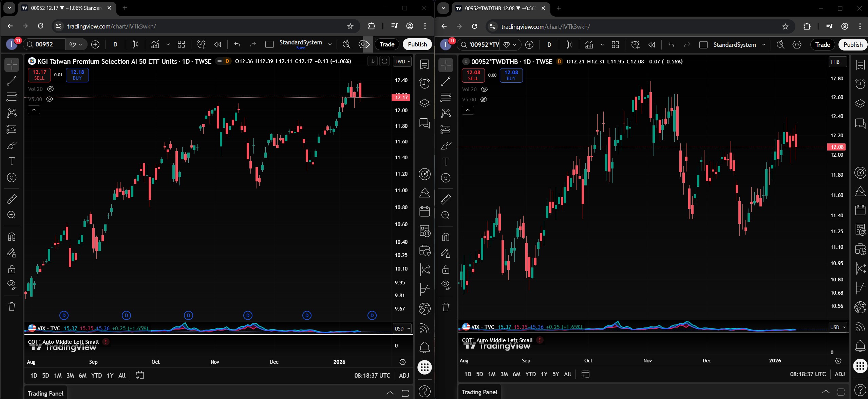Click the Publish button in the left window
868x399 pixels.
(x=417, y=44)
